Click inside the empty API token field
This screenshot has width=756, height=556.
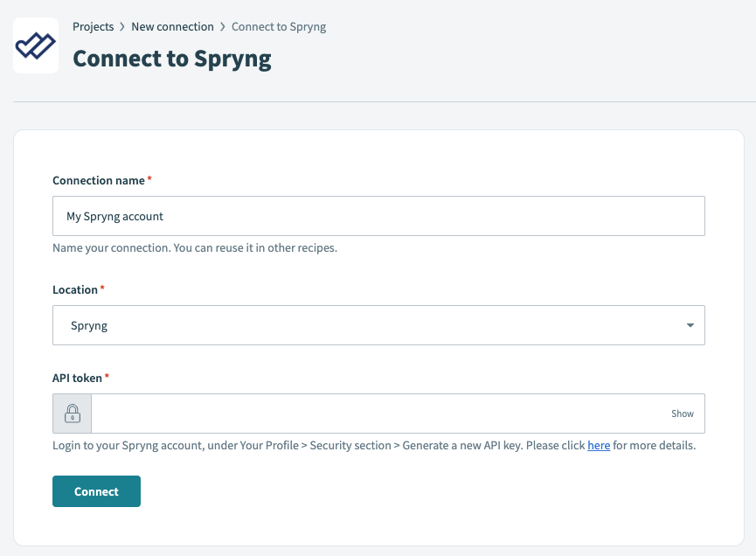[x=376, y=412]
